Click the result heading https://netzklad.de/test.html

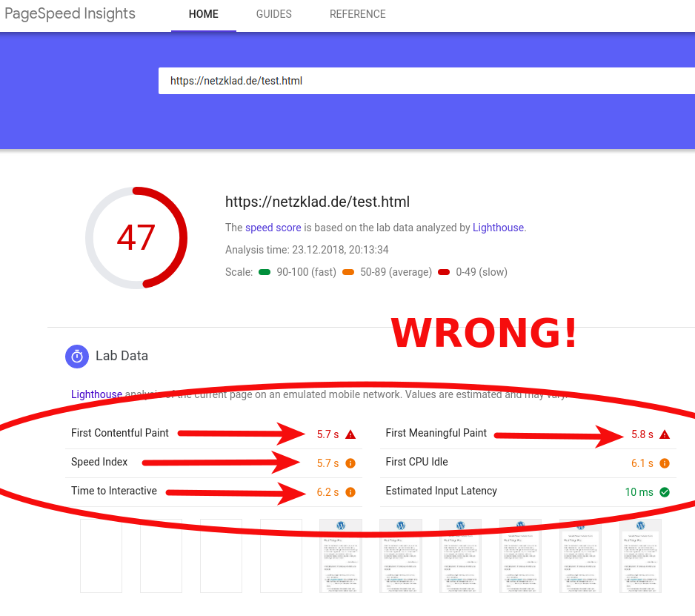(317, 202)
